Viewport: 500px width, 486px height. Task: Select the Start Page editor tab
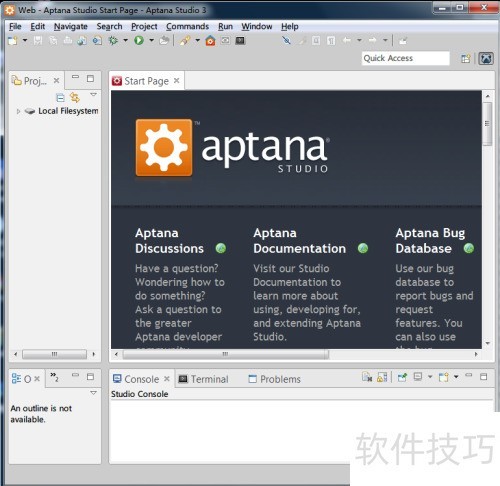(146, 81)
